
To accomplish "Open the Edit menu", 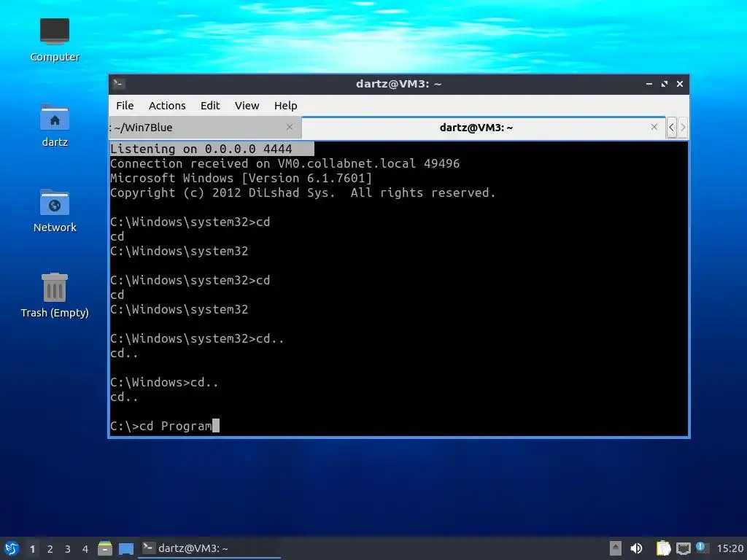I will tap(210, 106).
